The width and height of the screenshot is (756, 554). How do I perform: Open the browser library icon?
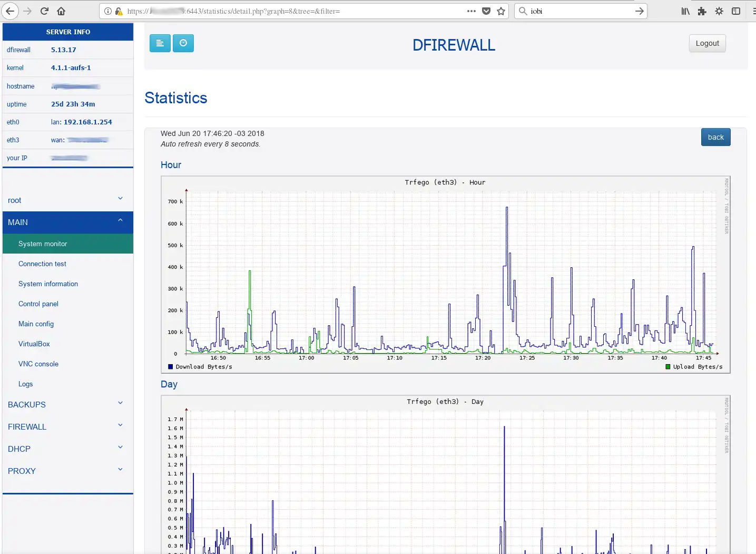click(685, 11)
